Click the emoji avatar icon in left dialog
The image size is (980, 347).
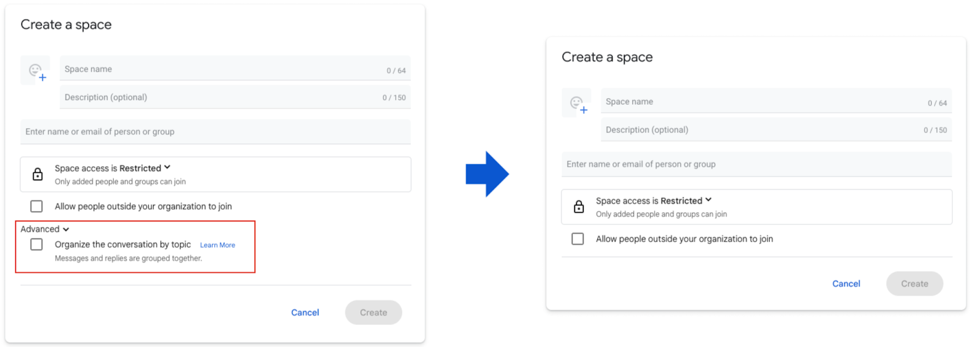36,71
